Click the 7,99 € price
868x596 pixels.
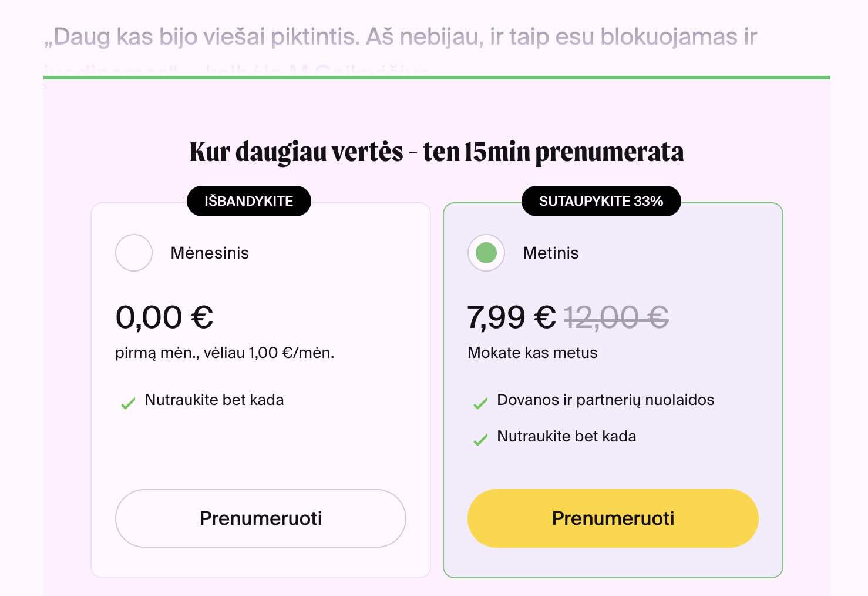pos(512,317)
